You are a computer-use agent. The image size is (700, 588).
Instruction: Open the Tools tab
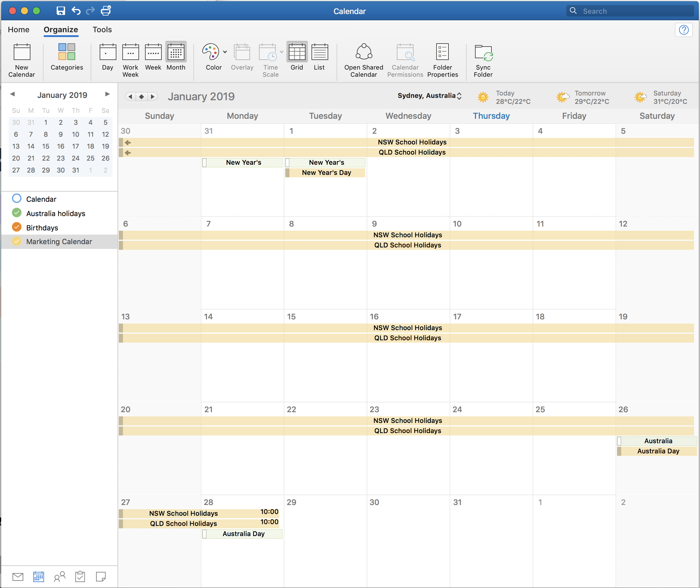[x=102, y=29]
